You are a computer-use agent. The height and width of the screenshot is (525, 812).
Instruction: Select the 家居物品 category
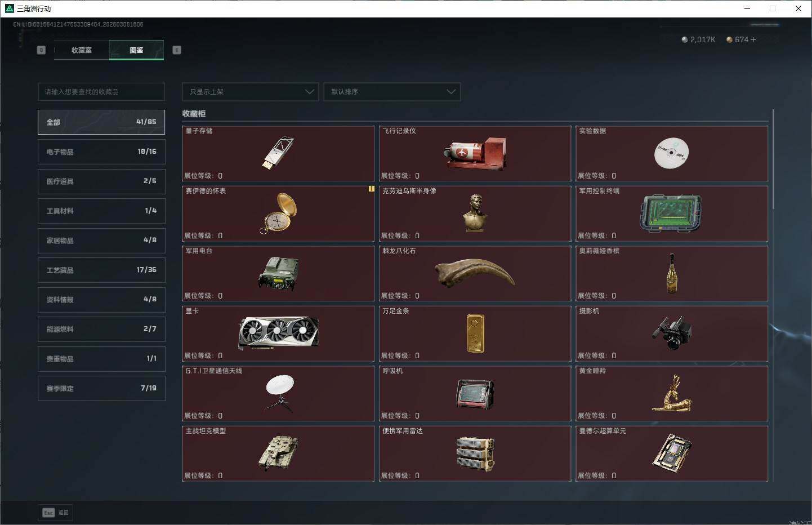click(x=101, y=241)
